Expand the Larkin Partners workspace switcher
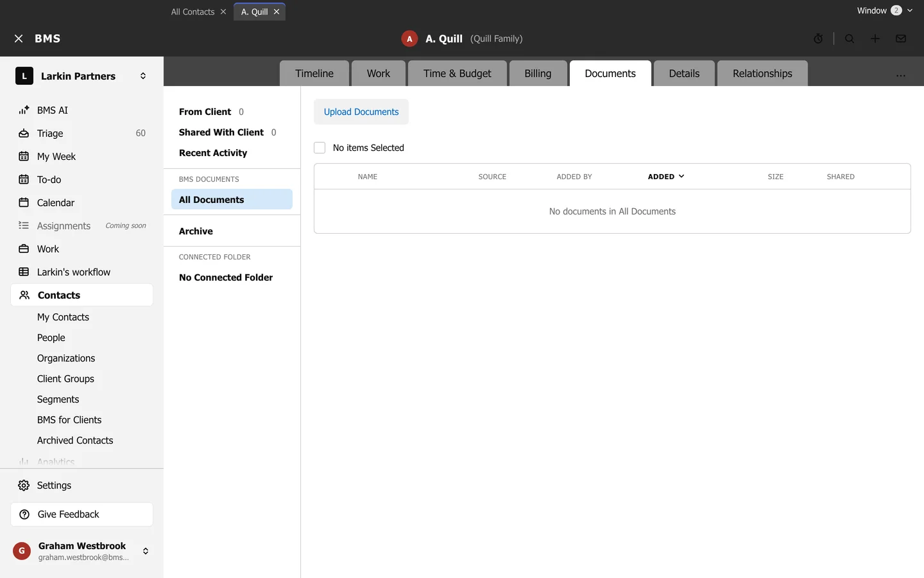The height and width of the screenshot is (578, 924). [143, 76]
